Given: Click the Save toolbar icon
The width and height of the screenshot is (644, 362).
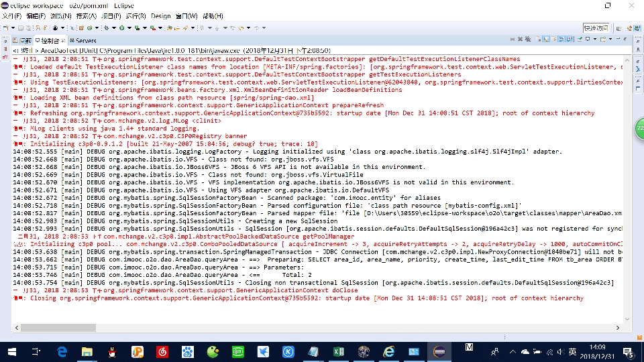Looking at the screenshot, I should point(21,28).
